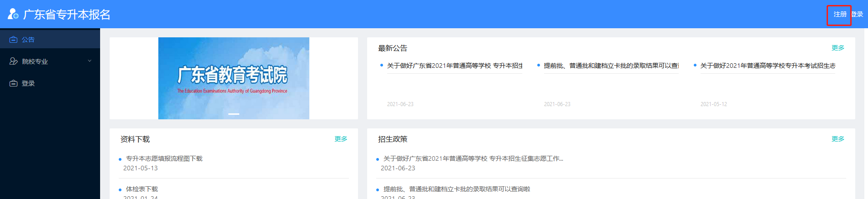
Task: Select the banner carousel indicator dash
Action: point(234,114)
